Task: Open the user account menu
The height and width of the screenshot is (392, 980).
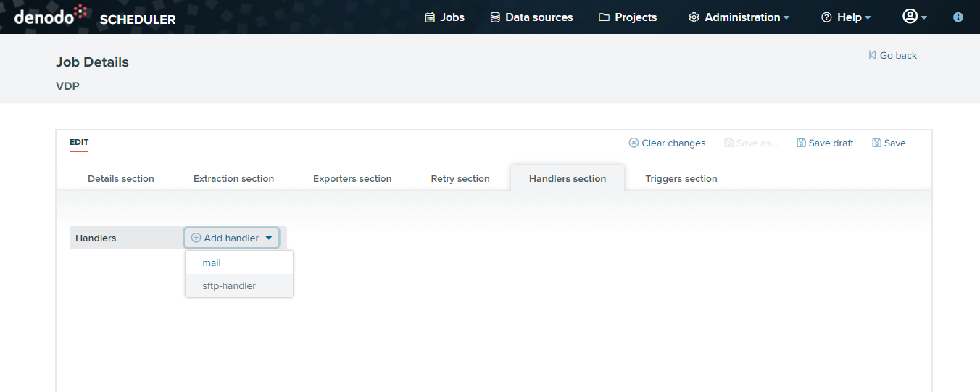Action: point(915,17)
